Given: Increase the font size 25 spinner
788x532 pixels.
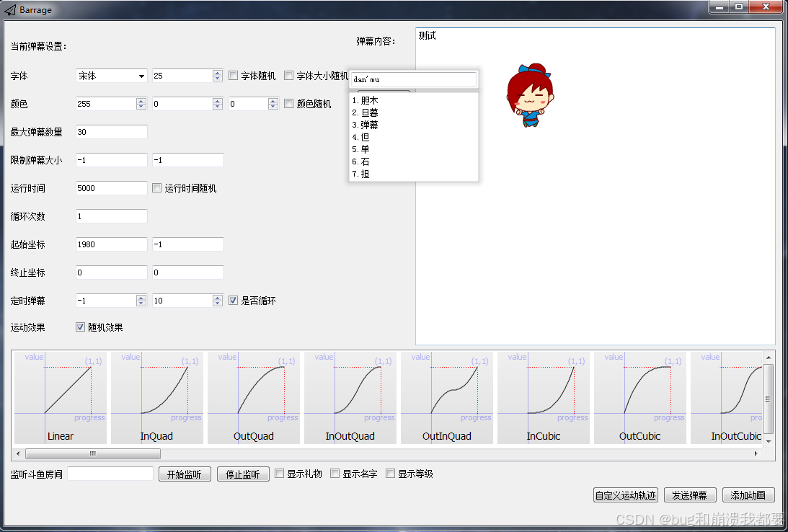Looking at the screenshot, I should [x=218, y=73].
